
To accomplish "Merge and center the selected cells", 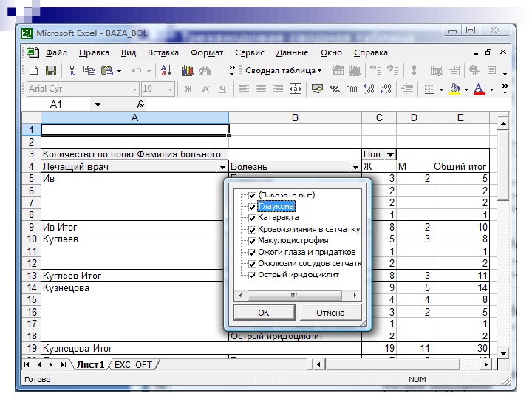I will tap(295, 89).
